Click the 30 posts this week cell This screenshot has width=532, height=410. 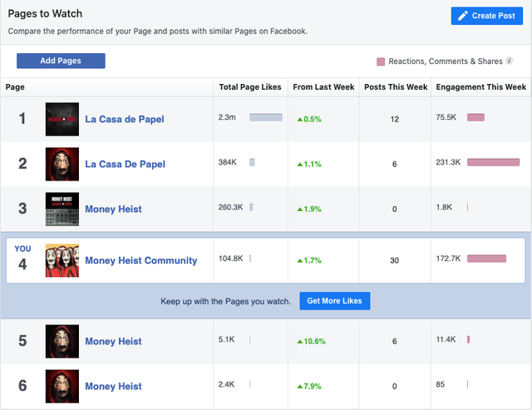395,260
